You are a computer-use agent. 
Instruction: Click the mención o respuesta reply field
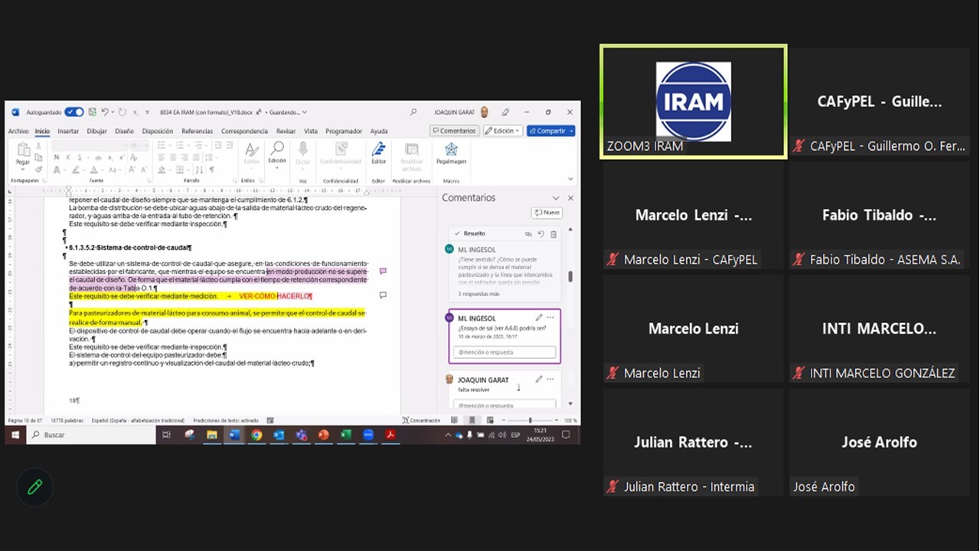coord(505,352)
